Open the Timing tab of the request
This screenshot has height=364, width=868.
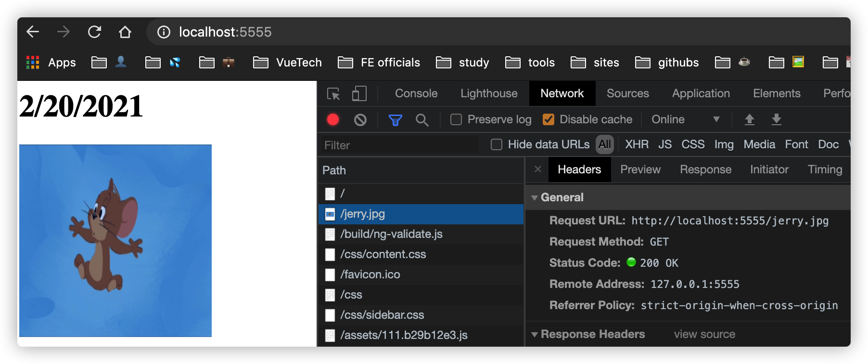tap(825, 169)
